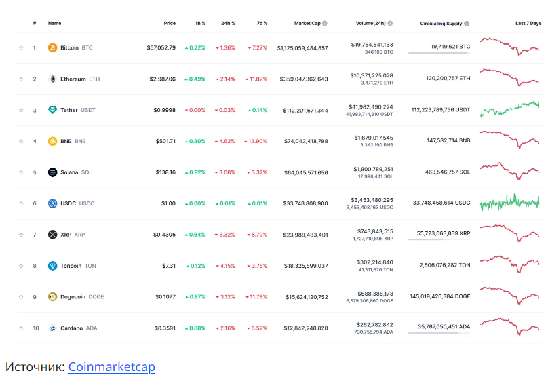
Task: Sort by Circulating Supply column header
Action: tap(441, 24)
